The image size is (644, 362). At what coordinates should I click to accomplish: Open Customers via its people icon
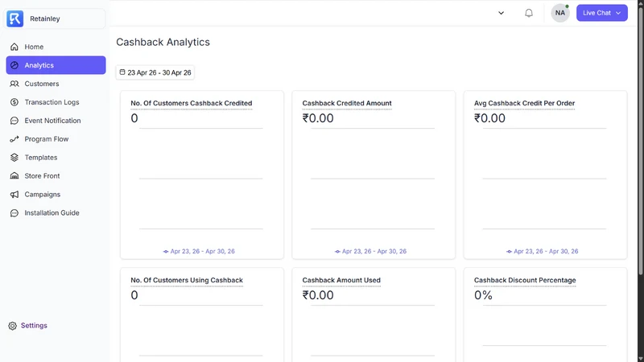(x=14, y=84)
